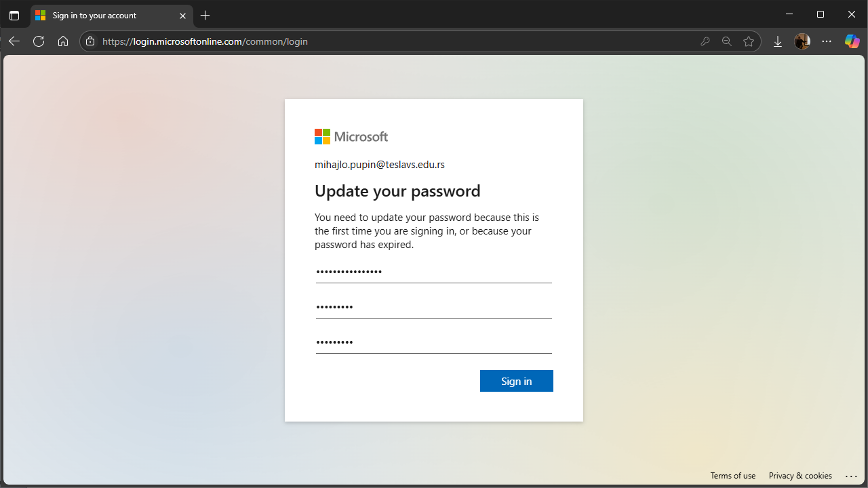The height and width of the screenshot is (488, 868).
Task: Submit with the Sign in button
Action: (517, 381)
